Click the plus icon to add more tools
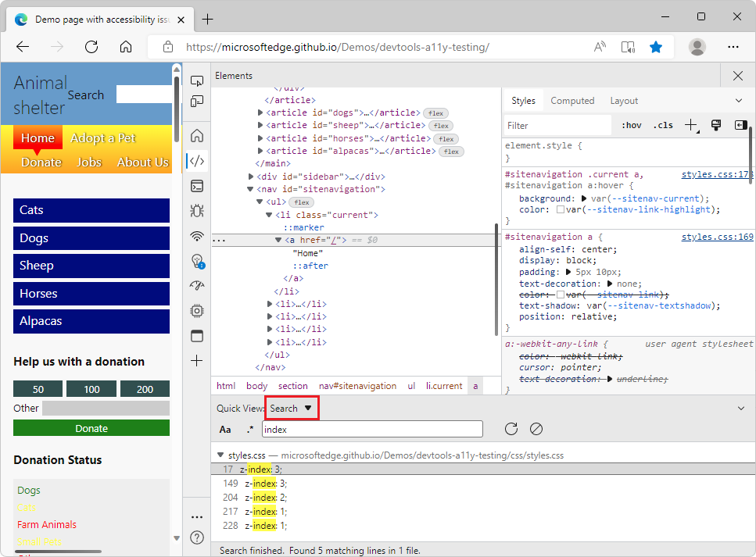The height and width of the screenshot is (557, 756). [x=196, y=361]
